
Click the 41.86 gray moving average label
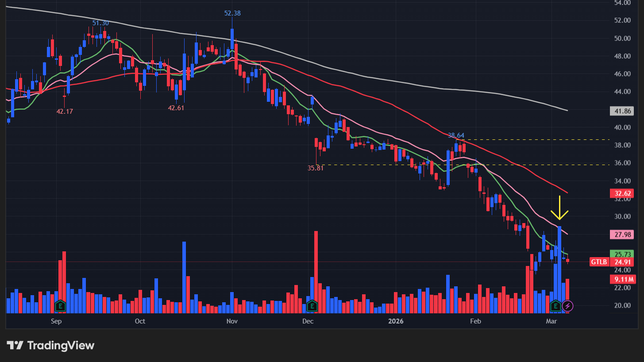(x=622, y=111)
